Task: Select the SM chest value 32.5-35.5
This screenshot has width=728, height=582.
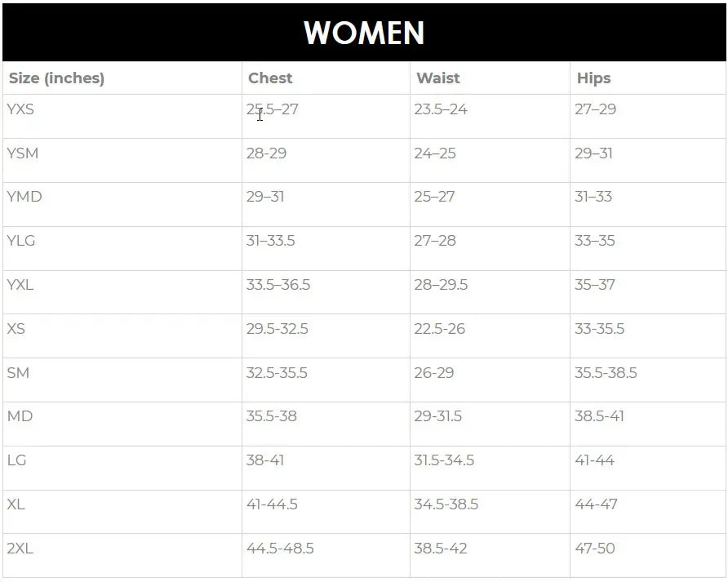Action: click(x=277, y=373)
